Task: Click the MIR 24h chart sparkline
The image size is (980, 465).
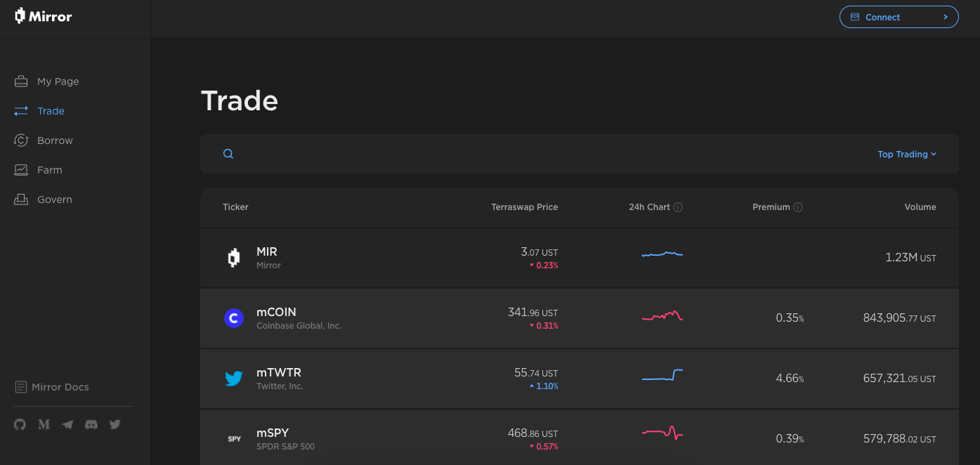Action: [x=662, y=254]
